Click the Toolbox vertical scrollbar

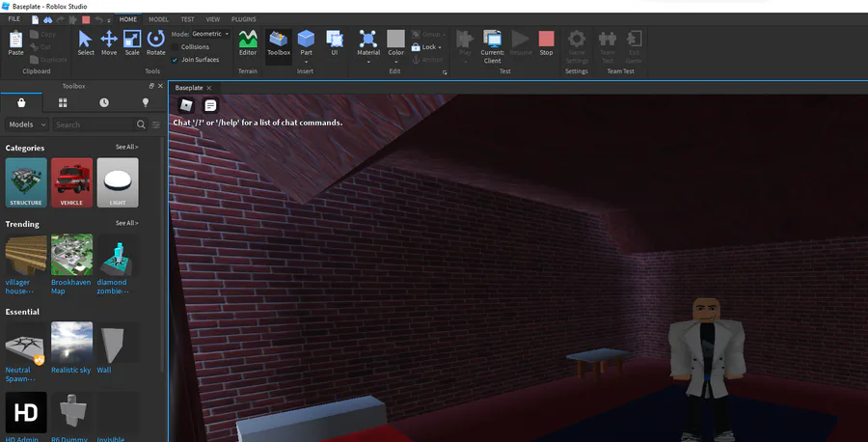tap(162, 255)
